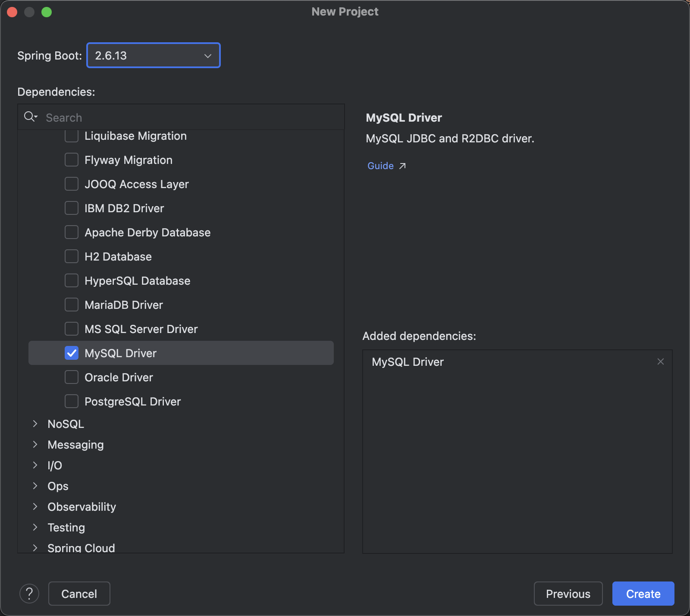Screen dimensions: 690x616
Task: Select the Oracle Driver label
Action: pos(119,377)
